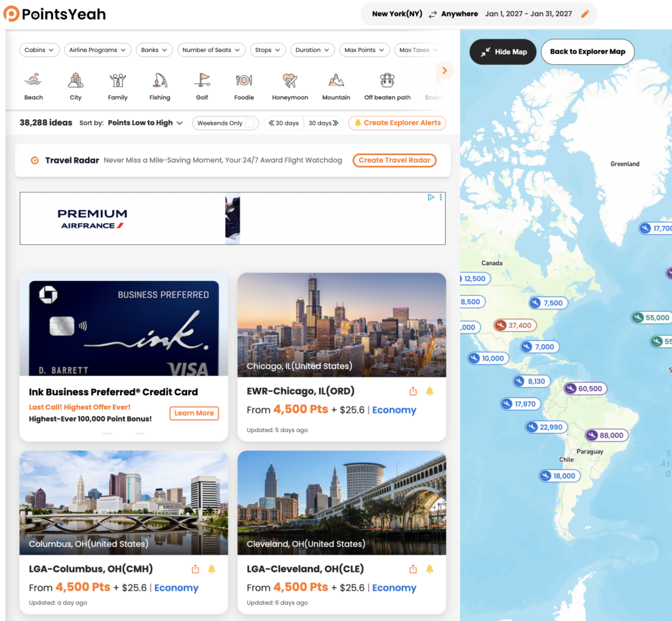Click the Economy link for LGA-Cleveland
The height and width of the screenshot is (621, 672).
tap(394, 588)
